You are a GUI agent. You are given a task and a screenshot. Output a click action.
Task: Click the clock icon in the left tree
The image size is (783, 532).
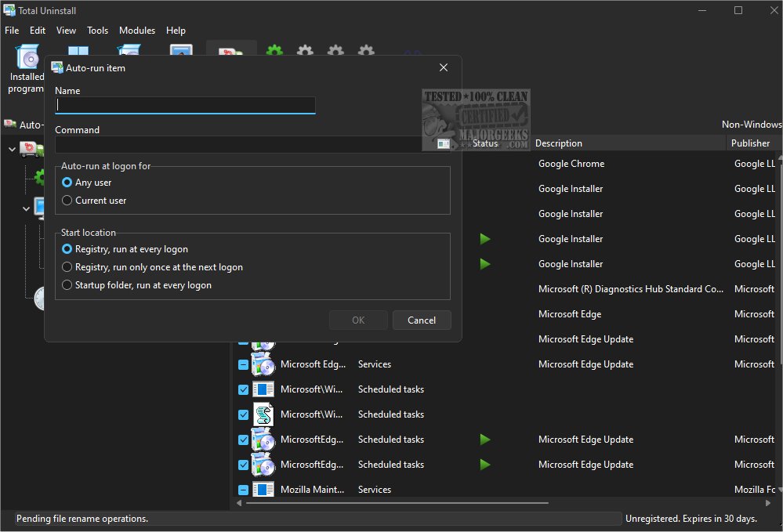click(41, 298)
